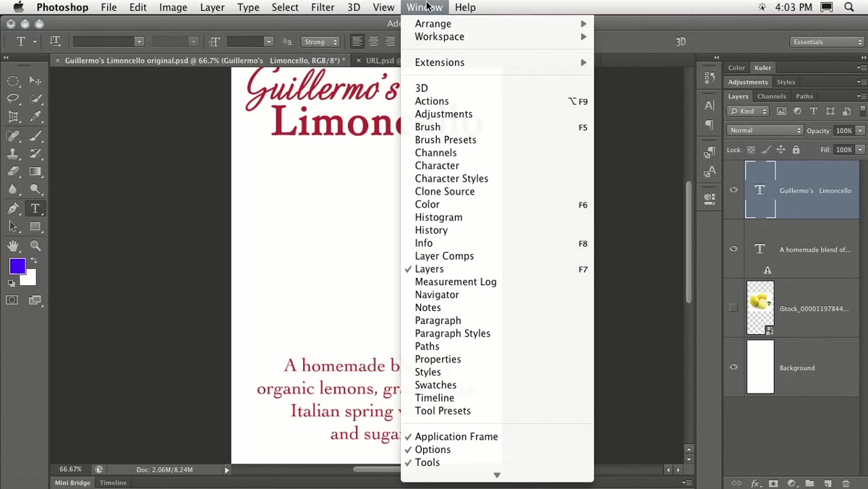The width and height of the screenshot is (868, 489).
Task: Click the Background layer thumbnail
Action: (x=760, y=367)
